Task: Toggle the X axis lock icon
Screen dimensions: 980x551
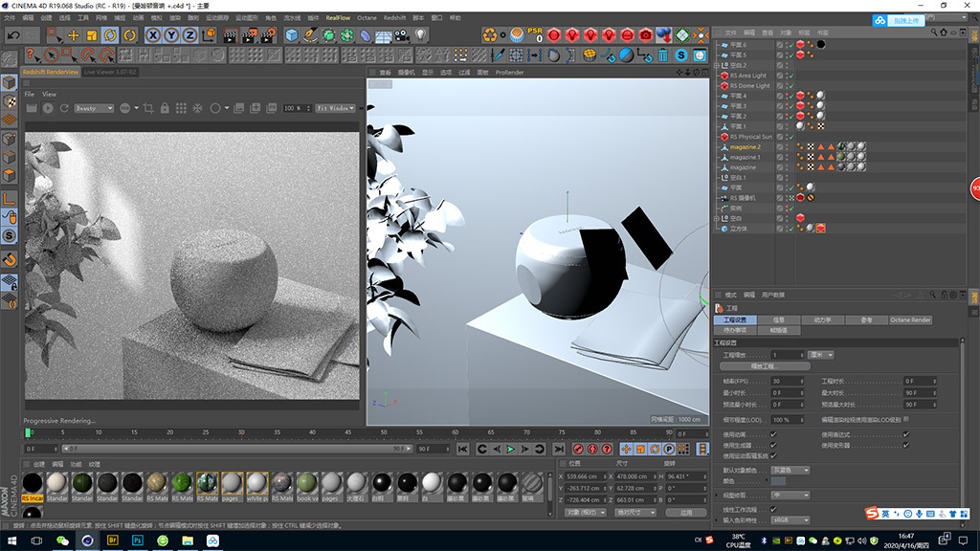Action: point(154,34)
